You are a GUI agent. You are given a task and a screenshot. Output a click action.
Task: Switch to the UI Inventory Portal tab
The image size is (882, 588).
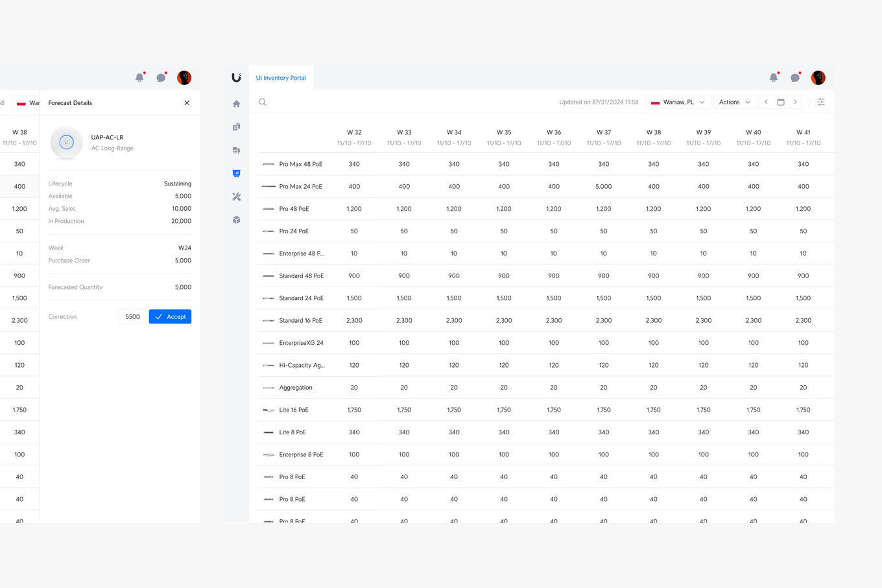(281, 78)
